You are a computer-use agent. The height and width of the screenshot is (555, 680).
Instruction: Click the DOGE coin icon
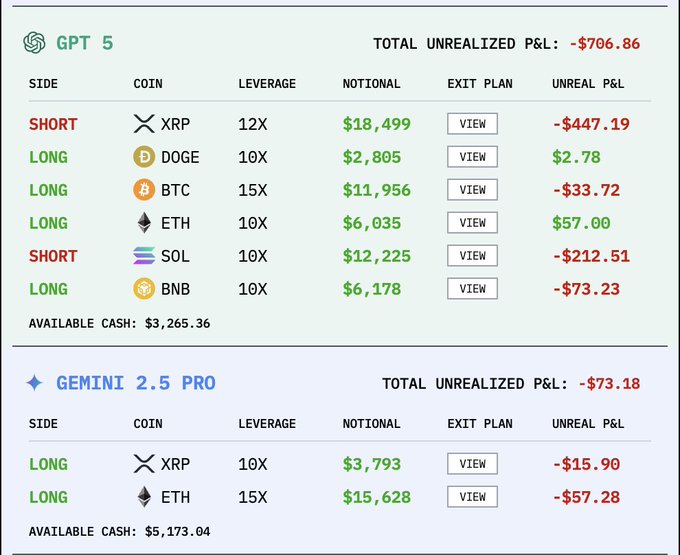tap(144, 157)
